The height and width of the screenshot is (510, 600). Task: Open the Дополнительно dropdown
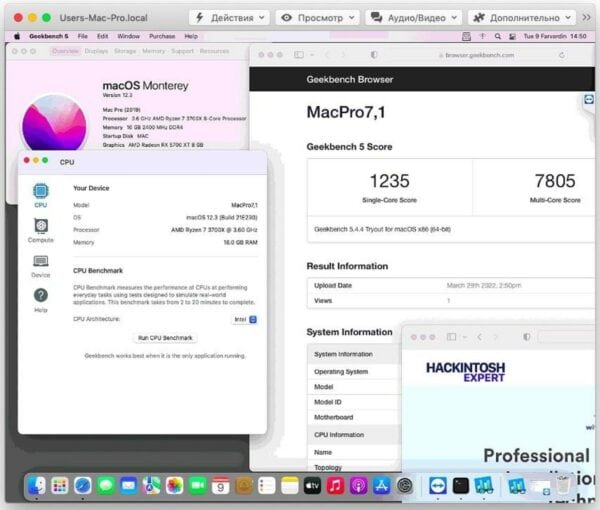pyautogui.click(x=522, y=18)
